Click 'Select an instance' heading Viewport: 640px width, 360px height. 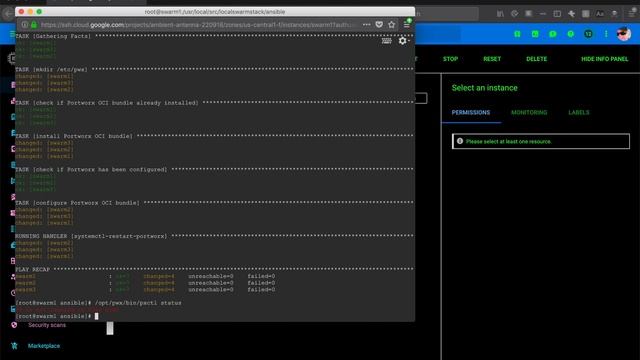[x=484, y=88]
